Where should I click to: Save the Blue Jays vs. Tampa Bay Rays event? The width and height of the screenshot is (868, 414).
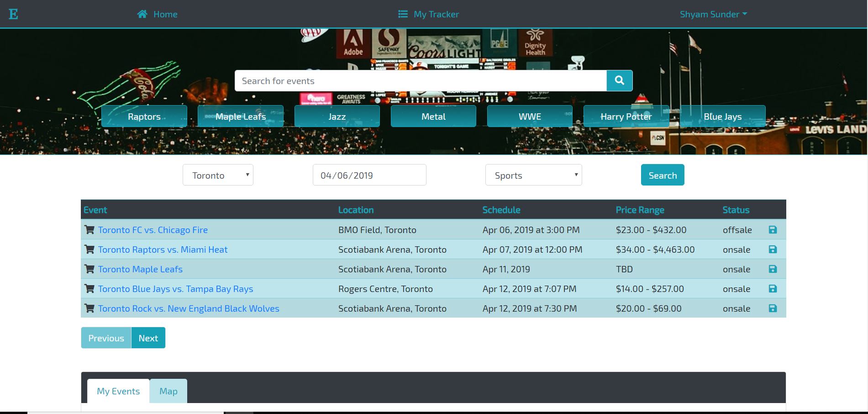(x=773, y=289)
